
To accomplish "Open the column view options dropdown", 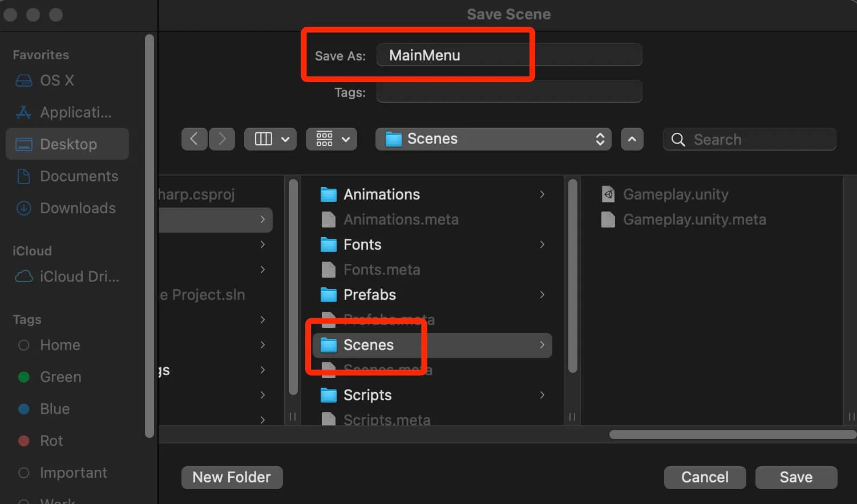I will 270,139.
